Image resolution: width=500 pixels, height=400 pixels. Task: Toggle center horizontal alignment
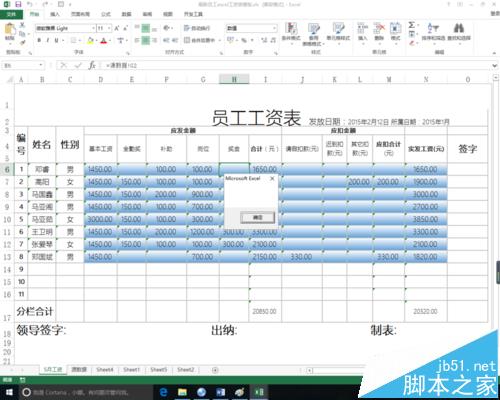click(146, 40)
